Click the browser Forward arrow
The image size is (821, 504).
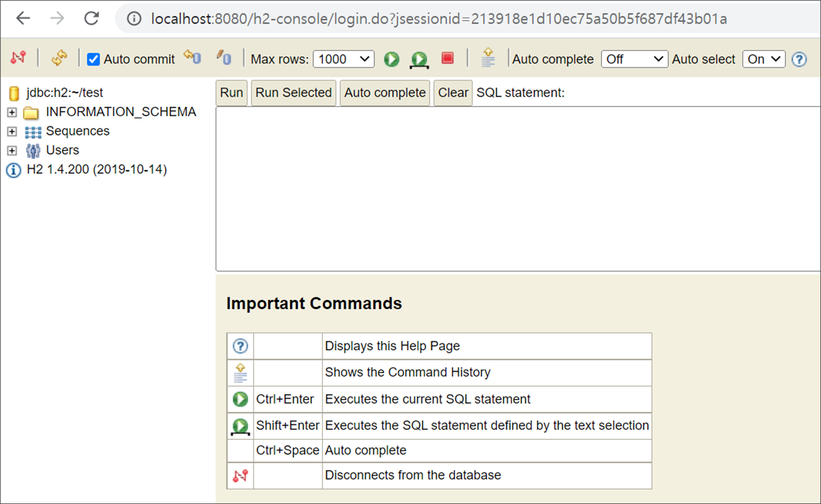pos(57,18)
